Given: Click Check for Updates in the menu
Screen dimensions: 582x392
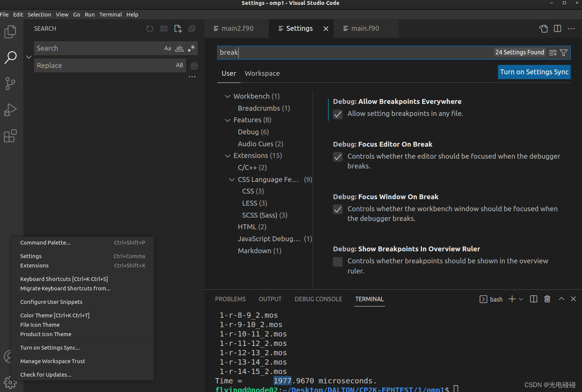Looking at the screenshot, I should [x=45, y=374].
